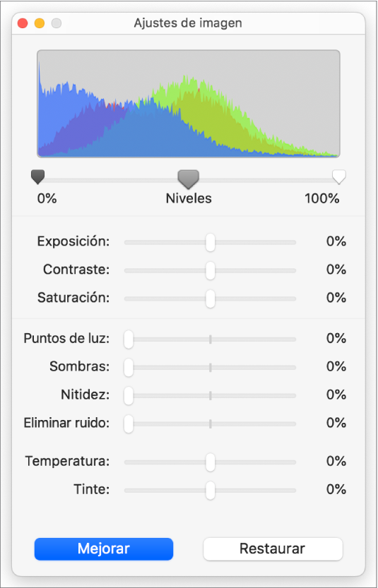Click the Sombras slider center tick mark
The height and width of the screenshot is (588, 378).
click(211, 368)
